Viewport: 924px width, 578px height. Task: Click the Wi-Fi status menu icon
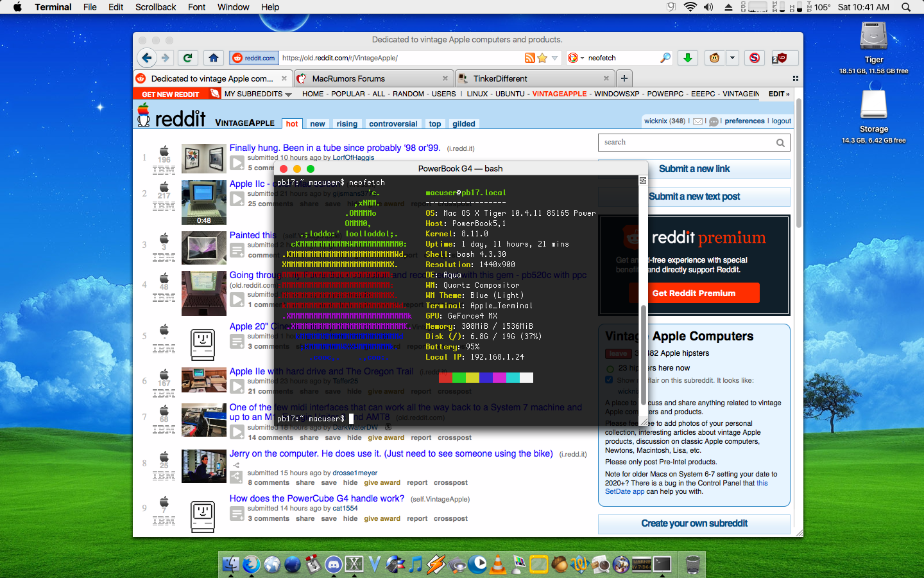(690, 7)
